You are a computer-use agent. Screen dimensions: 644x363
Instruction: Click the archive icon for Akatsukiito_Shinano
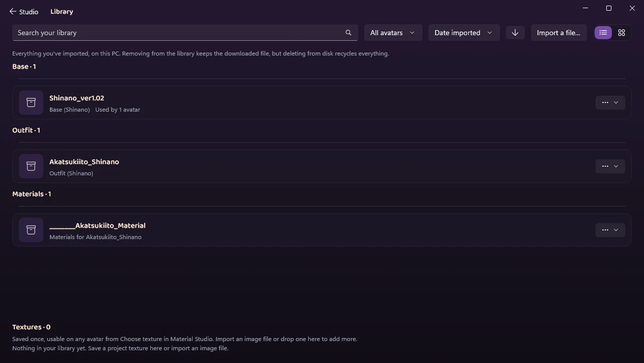(x=31, y=166)
